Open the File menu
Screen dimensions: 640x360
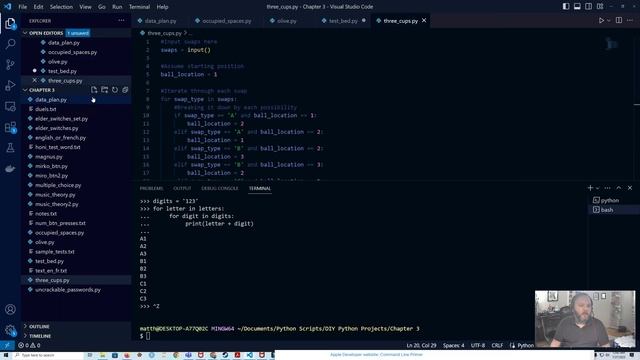[x=22, y=7]
